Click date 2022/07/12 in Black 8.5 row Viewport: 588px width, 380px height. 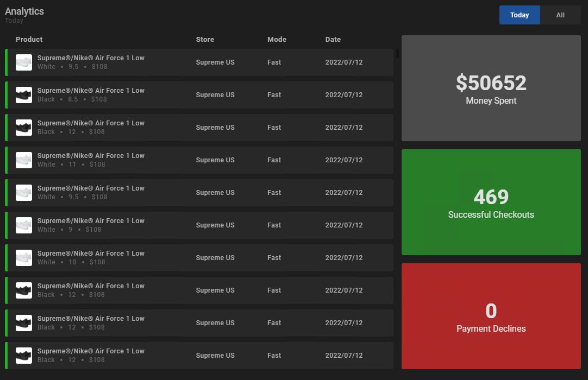[344, 95]
